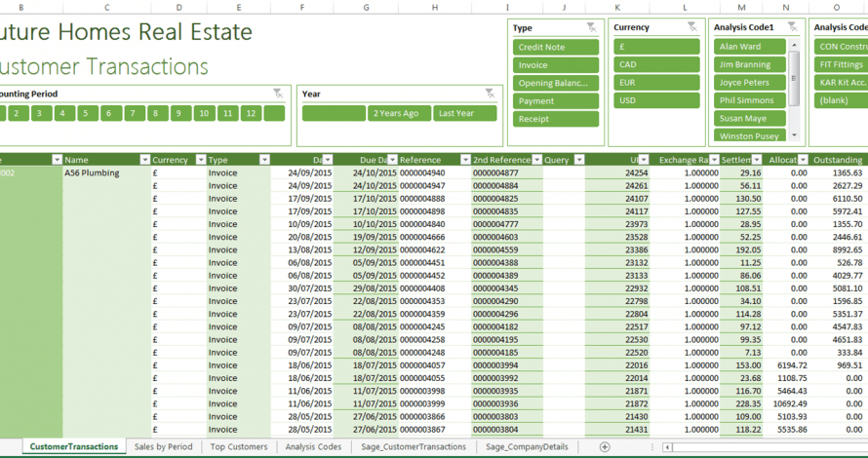Clear filter on Type slicer
This screenshot has width=868, height=458.
click(x=592, y=27)
